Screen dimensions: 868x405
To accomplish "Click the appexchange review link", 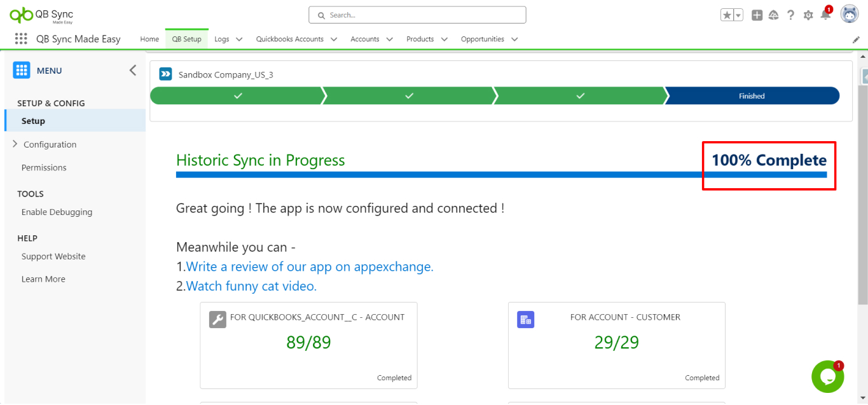I will (x=310, y=267).
